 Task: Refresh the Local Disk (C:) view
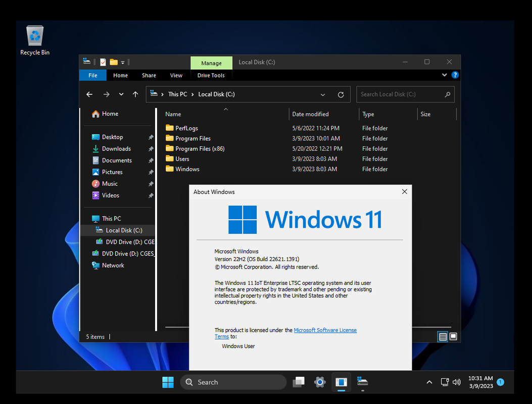click(341, 94)
